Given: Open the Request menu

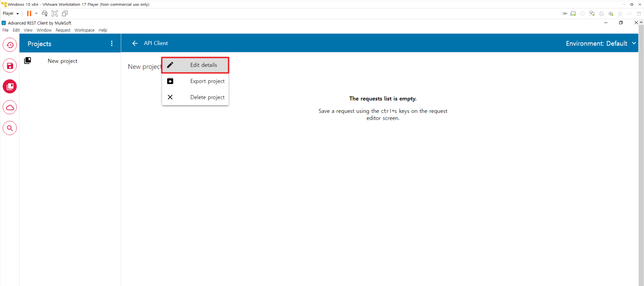Looking at the screenshot, I should (63, 30).
